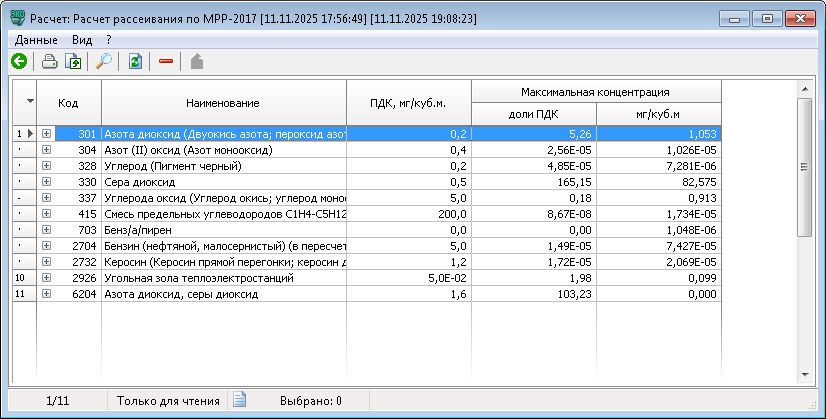Image resolution: width=826 pixels, height=419 pixels.
Task: Select the Бенз/а/пирен row
Action: [x=223, y=229]
